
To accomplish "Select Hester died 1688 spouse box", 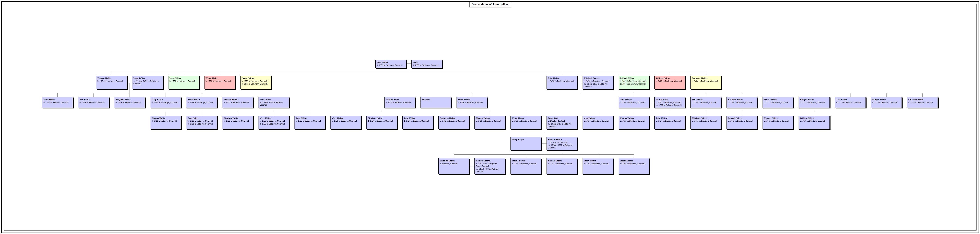I will tap(426, 64).
